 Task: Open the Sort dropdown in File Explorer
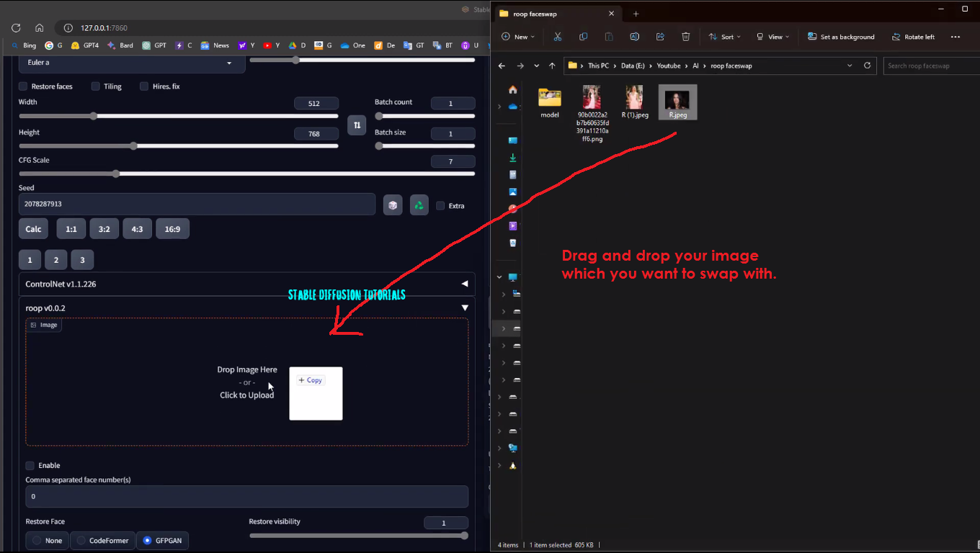pos(725,37)
